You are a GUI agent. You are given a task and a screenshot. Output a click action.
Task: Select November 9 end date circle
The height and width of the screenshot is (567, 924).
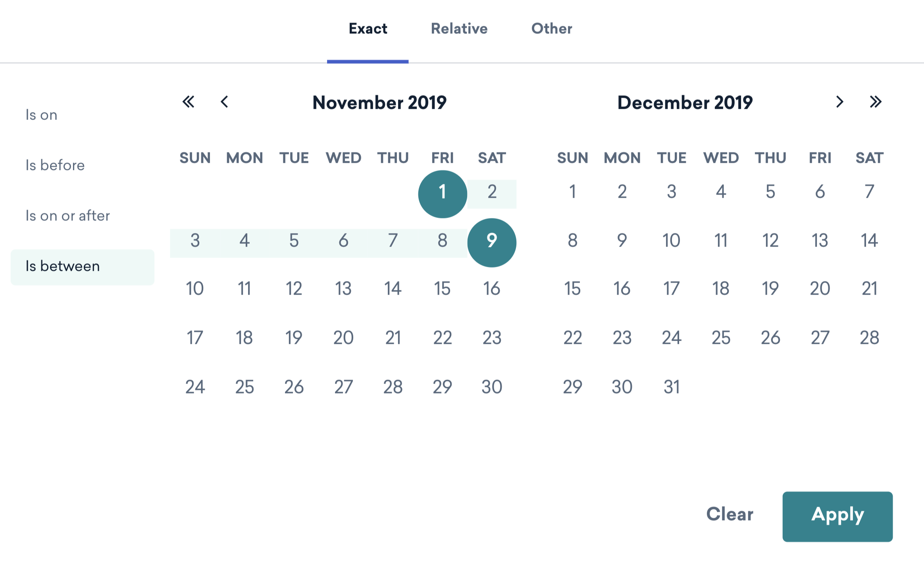(x=492, y=242)
